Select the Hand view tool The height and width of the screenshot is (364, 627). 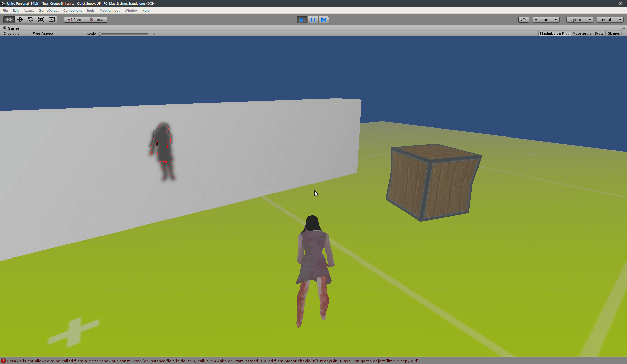pyautogui.click(x=9, y=20)
